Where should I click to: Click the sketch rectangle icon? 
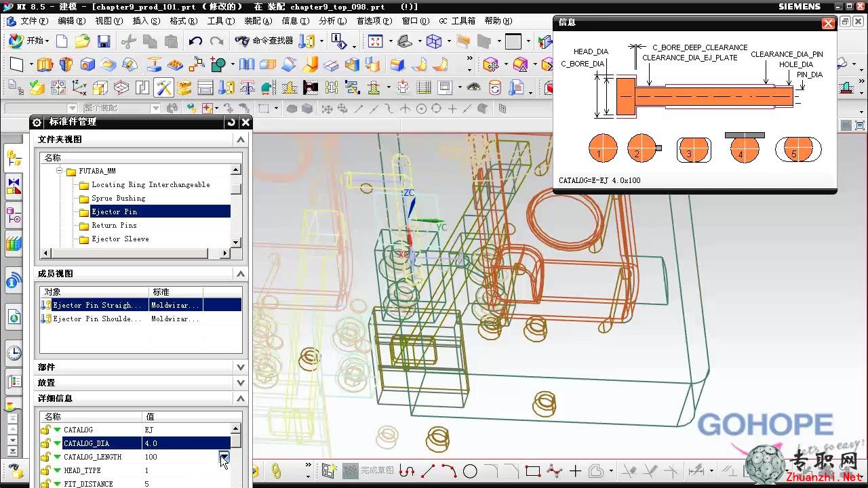click(16, 64)
